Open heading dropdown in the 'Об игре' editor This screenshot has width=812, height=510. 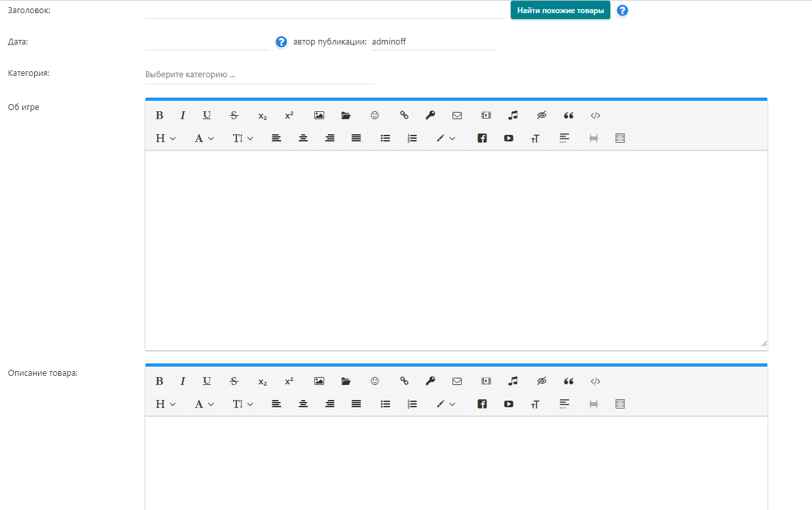pyautogui.click(x=165, y=138)
